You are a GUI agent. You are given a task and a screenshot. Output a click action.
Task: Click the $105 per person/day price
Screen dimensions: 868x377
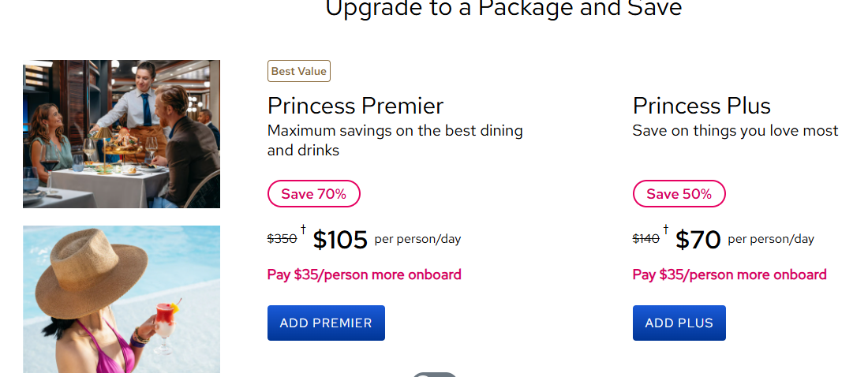(x=340, y=240)
